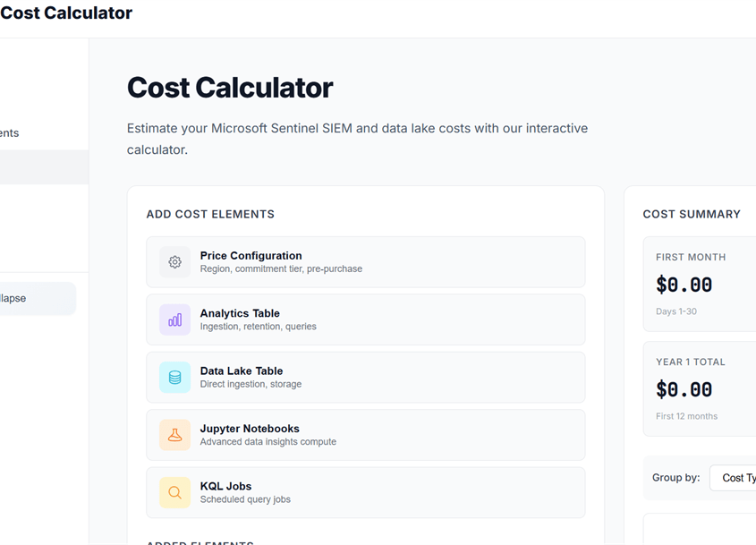Add an Analytics Table element by its title

coord(240,313)
